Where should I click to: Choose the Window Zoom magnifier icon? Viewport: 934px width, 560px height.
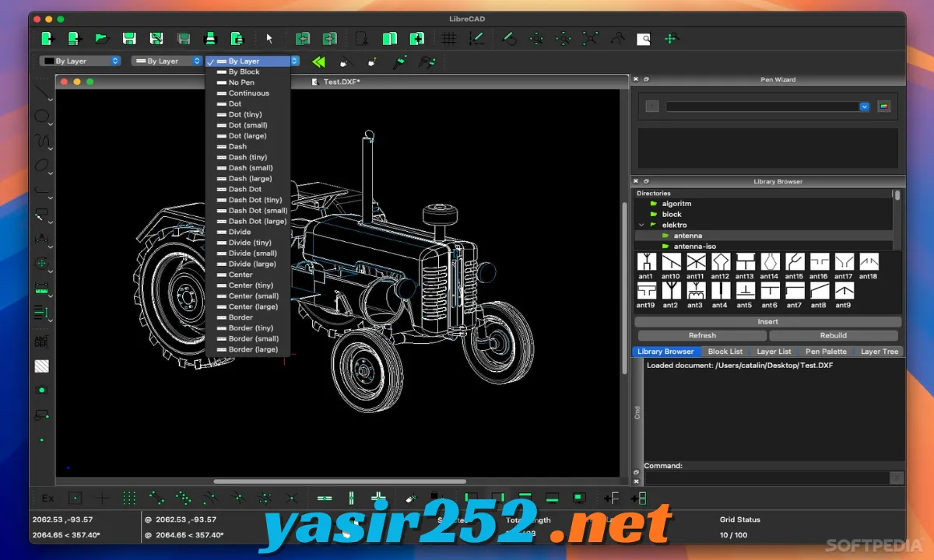(x=644, y=37)
